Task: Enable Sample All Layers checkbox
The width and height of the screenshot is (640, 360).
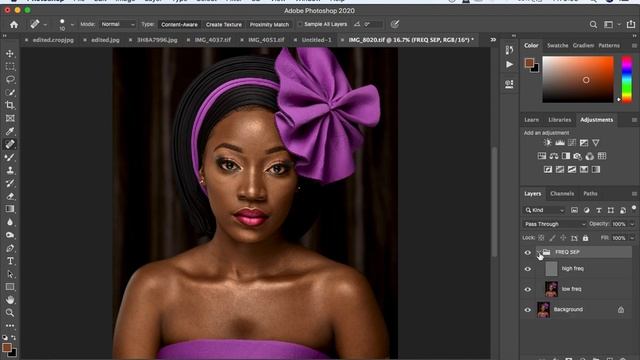Action: coord(300,24)
